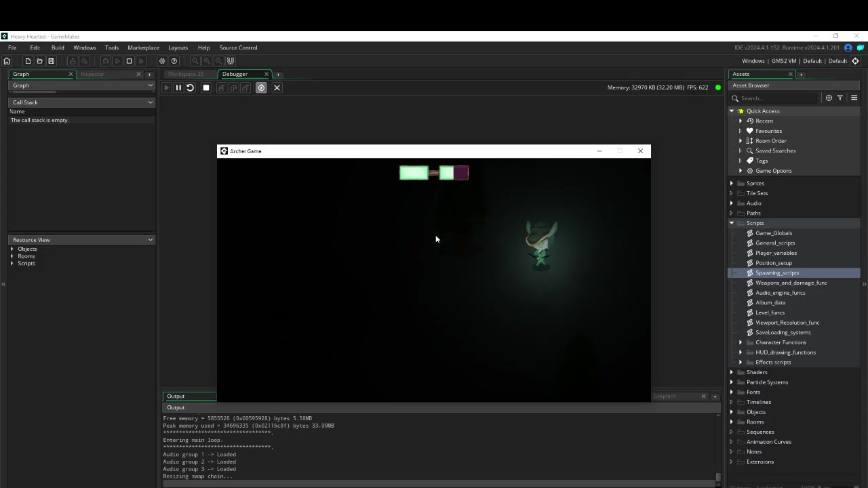Click the green health bar in game
868x488 pixels.
click(x=414, y=173)
